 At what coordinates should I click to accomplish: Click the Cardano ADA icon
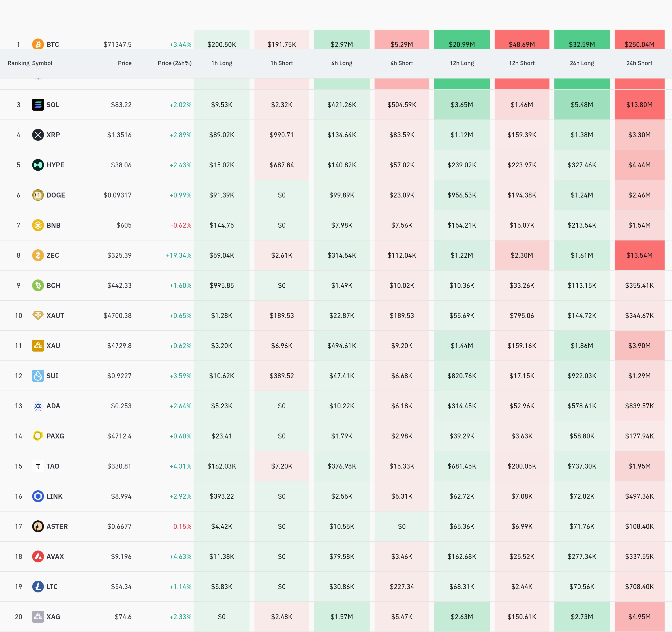[x=38, y=406]
